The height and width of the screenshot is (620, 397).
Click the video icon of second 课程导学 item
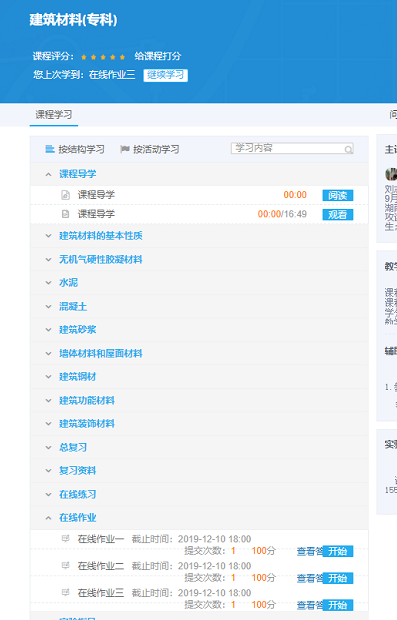coord(66,214)
